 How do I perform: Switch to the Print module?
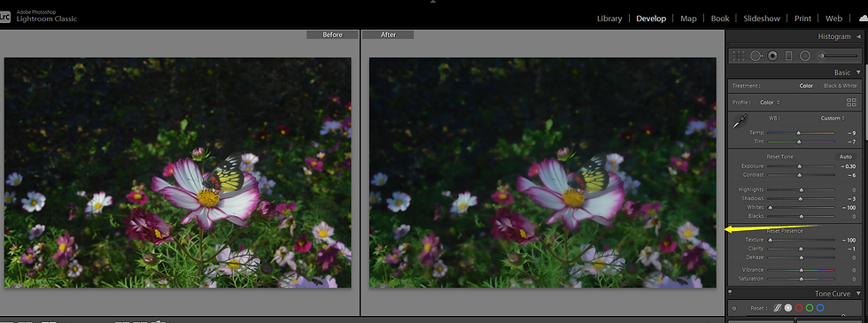point(802,19)
